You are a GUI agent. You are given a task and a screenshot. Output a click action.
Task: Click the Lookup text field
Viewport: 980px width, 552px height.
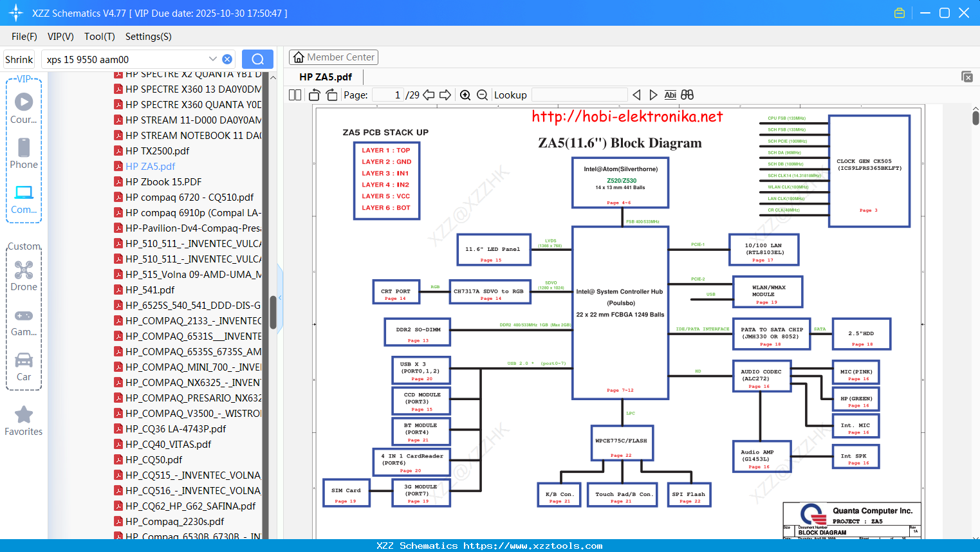pyautogui.click(x=579, y=95)
